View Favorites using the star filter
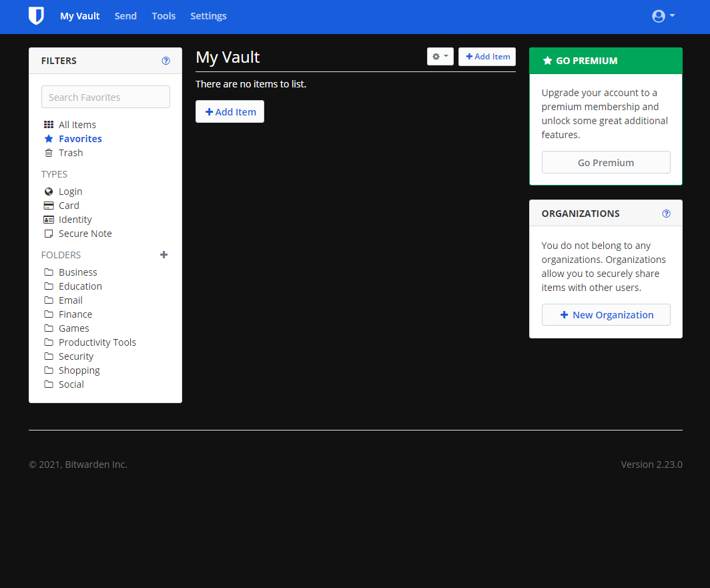Image resolution: width=710 pixels, height=588 pixels. coord(79,138)
